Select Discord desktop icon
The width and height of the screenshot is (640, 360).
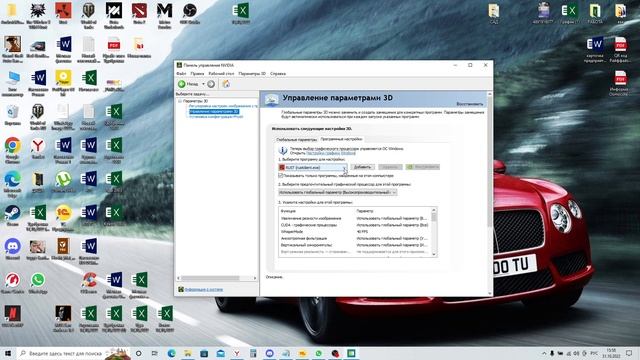pos(13,249)
